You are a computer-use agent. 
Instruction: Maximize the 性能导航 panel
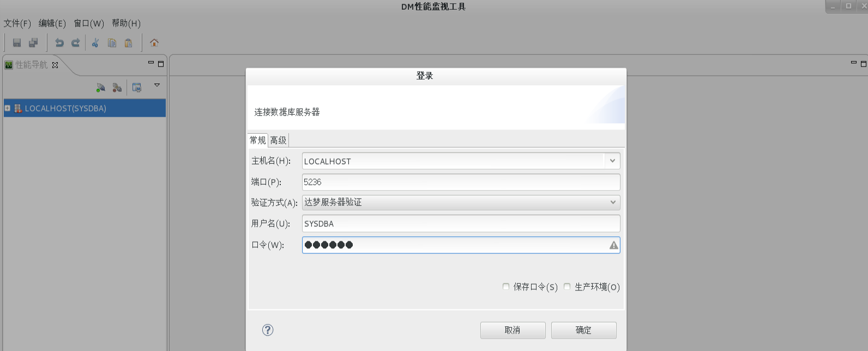point(161,64)
